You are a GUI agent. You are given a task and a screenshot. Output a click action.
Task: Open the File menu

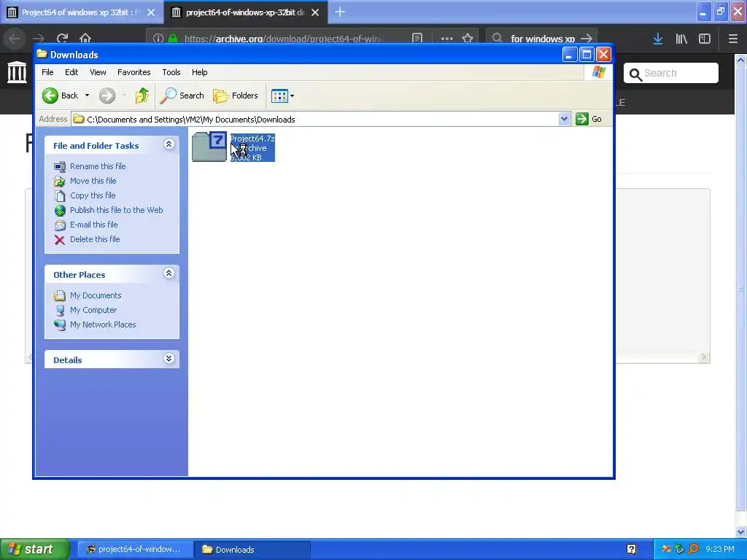tap(47, 72)
